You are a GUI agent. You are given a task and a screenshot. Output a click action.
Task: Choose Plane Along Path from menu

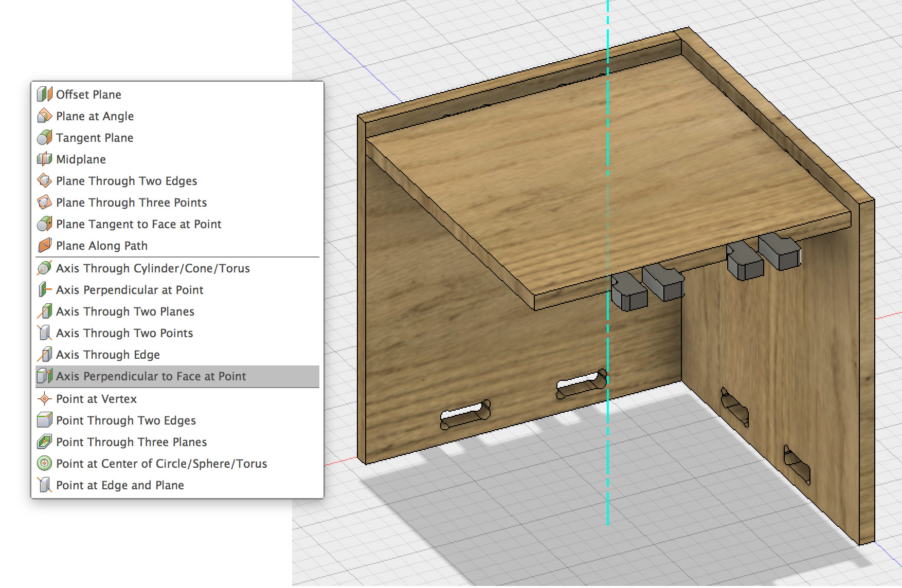click(x=102, y=246)
